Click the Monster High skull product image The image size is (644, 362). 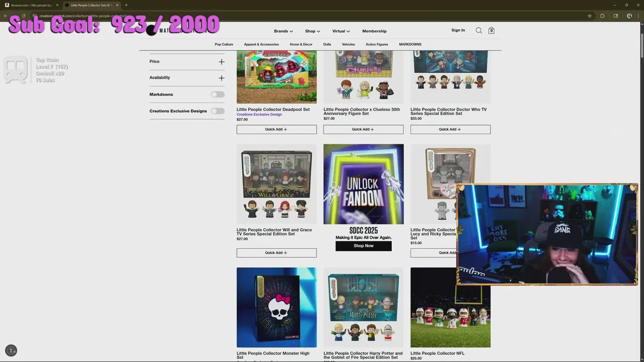click(277, 307)
